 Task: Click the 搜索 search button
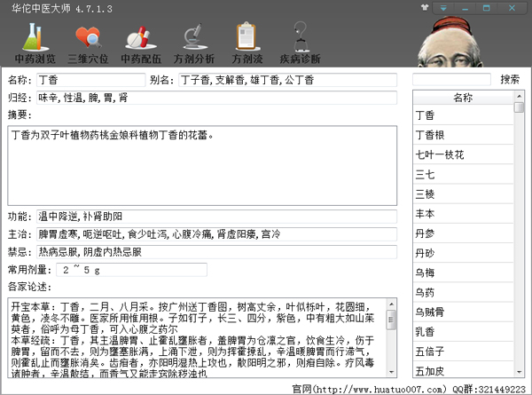[510, 80]
